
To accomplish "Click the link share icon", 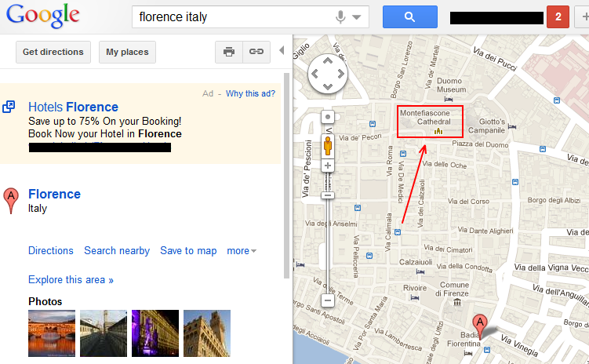I will coord(256,52).
